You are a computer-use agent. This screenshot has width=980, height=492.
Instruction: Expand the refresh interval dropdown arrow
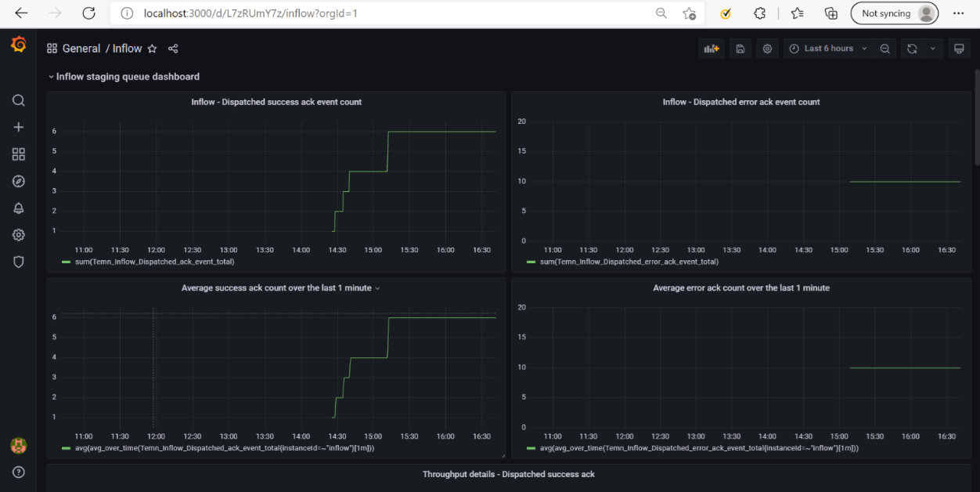(932, 49)
